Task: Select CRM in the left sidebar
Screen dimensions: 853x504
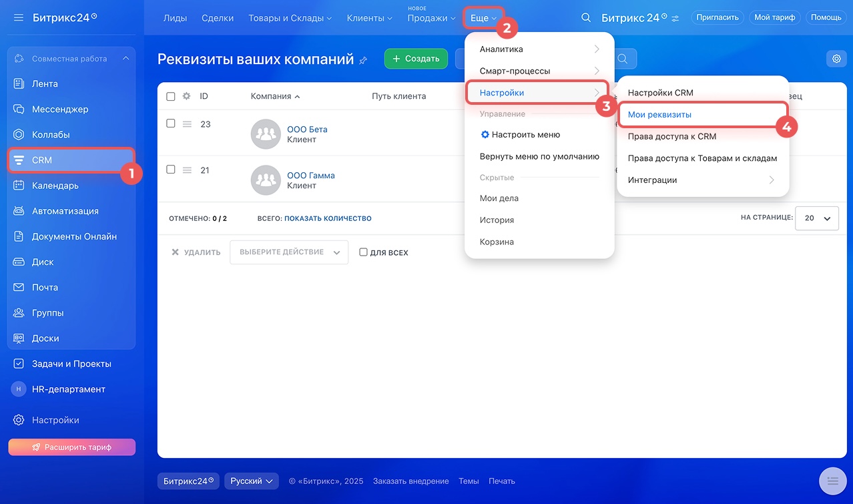Action: [71, 160]
